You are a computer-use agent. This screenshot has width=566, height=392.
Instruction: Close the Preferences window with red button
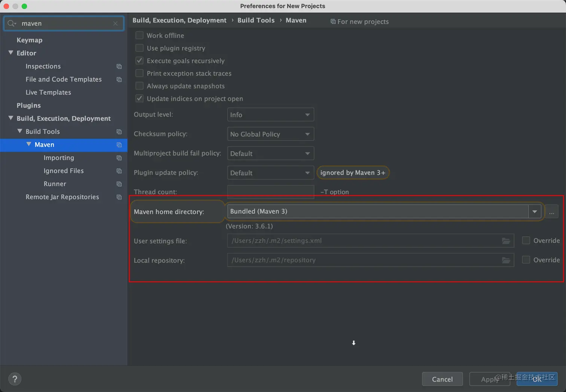click(6, 6)
